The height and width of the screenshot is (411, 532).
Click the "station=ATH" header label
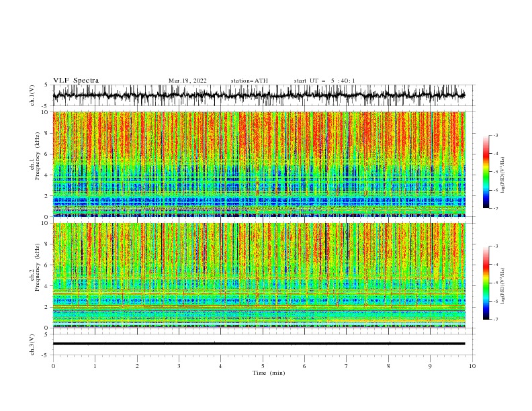249,81
